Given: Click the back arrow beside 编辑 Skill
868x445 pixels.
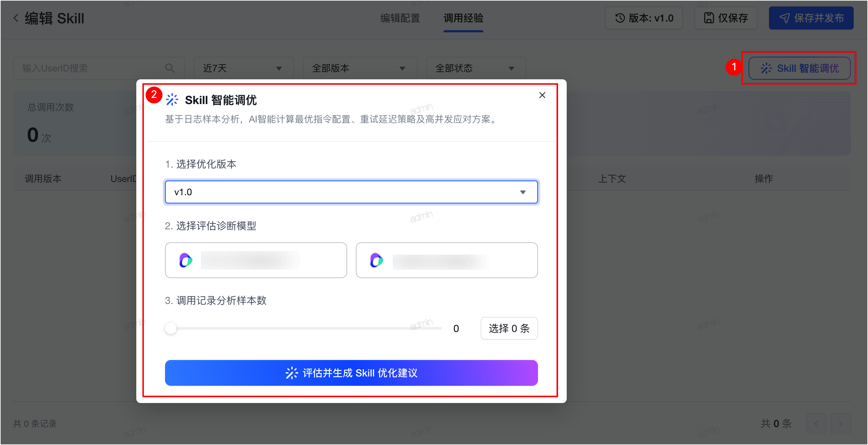Looking at the screenshot, I should coord(16,18).
